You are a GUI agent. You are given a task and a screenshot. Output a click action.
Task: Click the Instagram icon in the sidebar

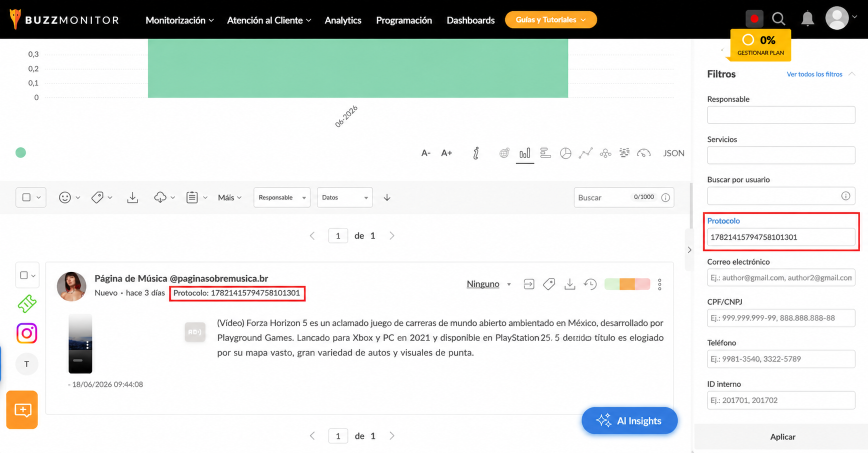tap(27, 333)
